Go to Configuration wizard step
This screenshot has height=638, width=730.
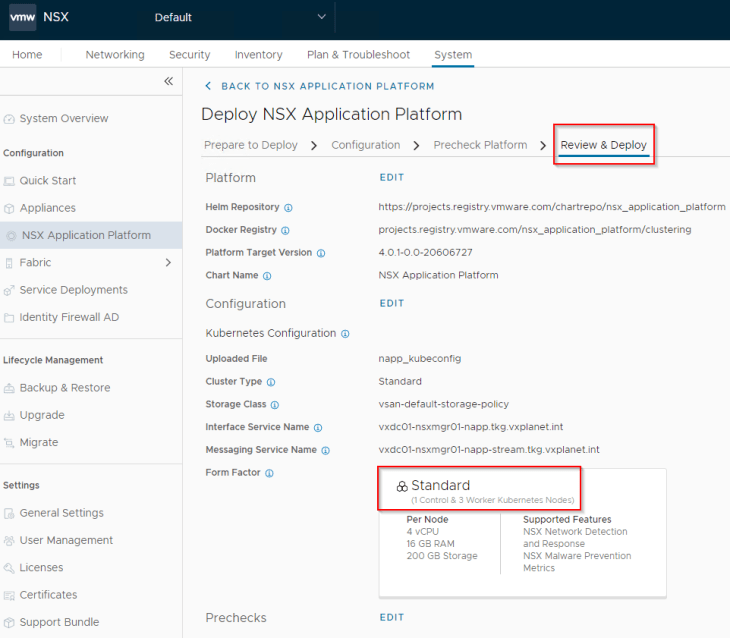pyautogui.click(x=365, y=145)
